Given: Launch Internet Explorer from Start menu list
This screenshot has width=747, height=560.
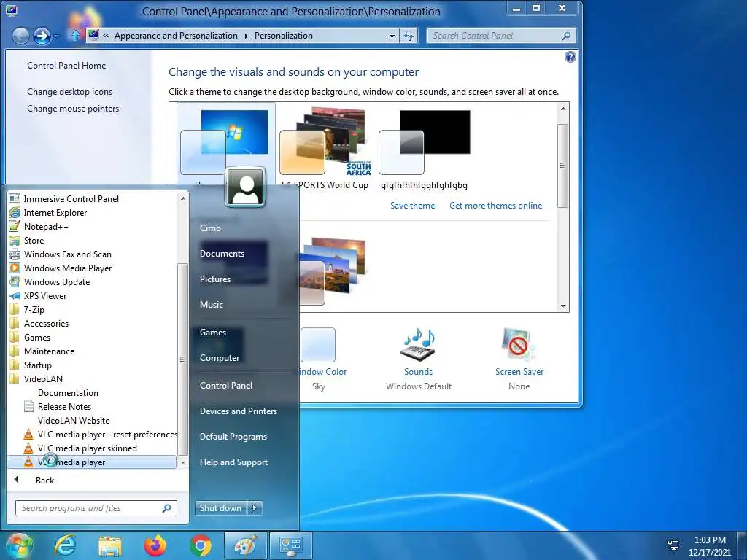Looking at the screenshot, I should (x=91, y=212).
